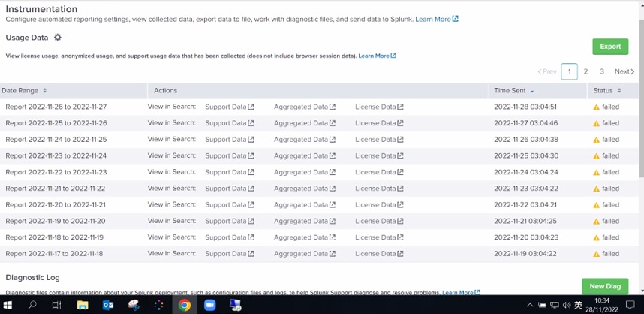Open the Windows Start menu

8,305
